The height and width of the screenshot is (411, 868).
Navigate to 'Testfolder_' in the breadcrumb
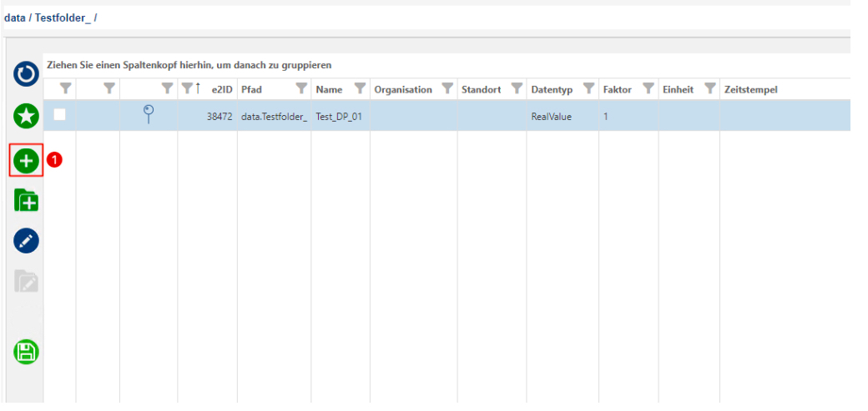[63, 17]
